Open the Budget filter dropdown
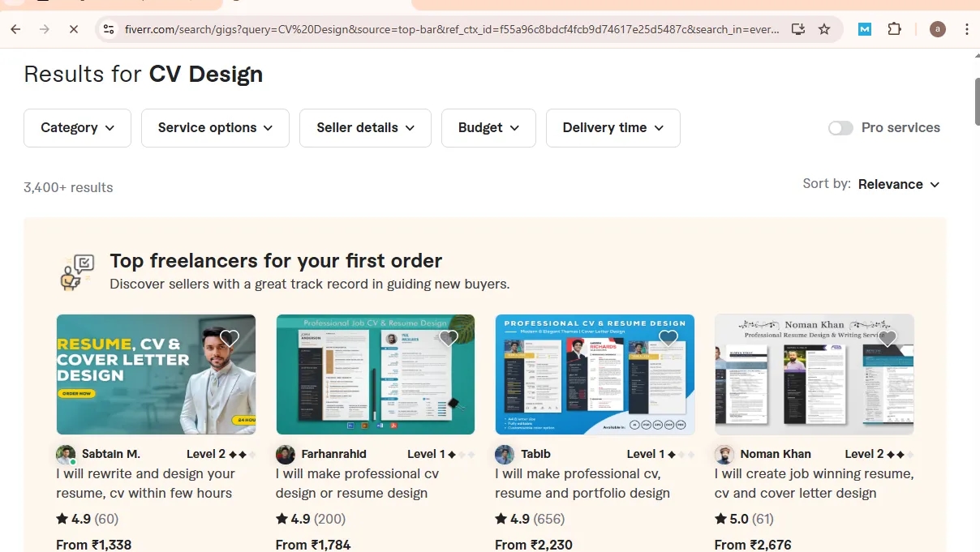The image size is (980, 552). pyautogui.click(x=488, y=128)
